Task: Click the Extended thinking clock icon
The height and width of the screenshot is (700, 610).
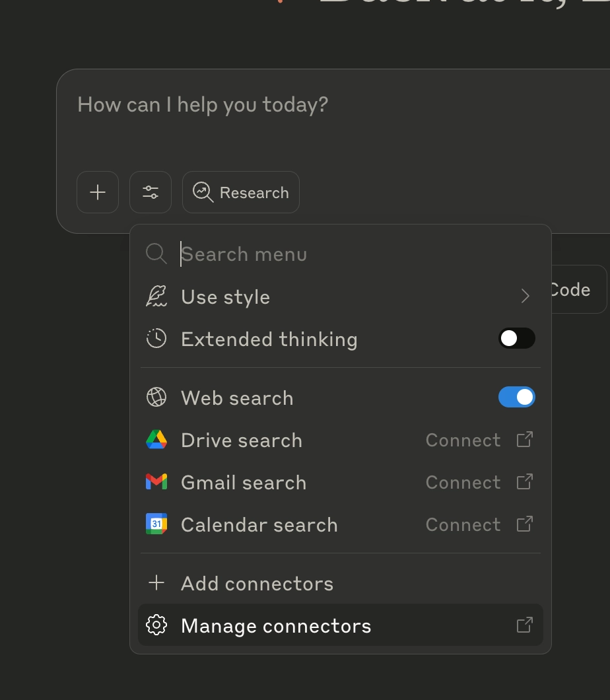Action: tap(156, 339)
